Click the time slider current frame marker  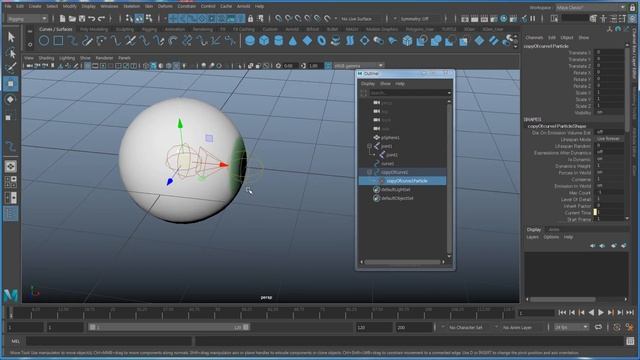pyautogui.click(x=11, y=313)
